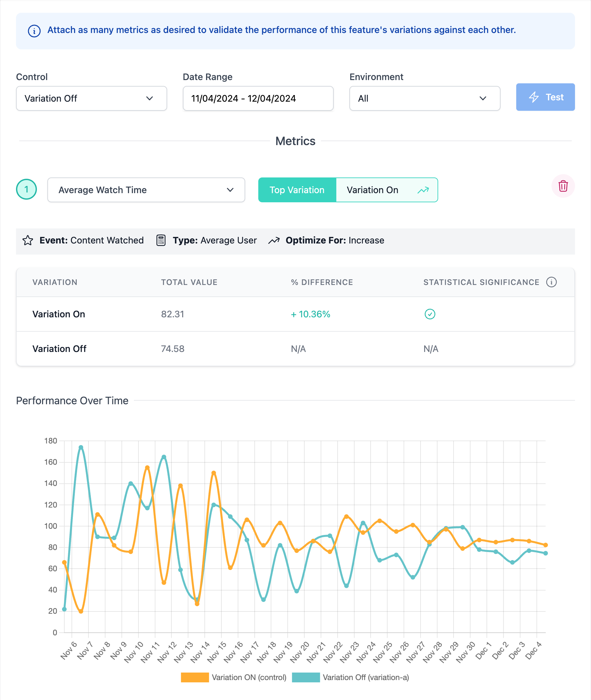Viewport: 591px width, 700px height.
Task: Click the calculator icon beside Type: Average User
Action: click(162, 241)
